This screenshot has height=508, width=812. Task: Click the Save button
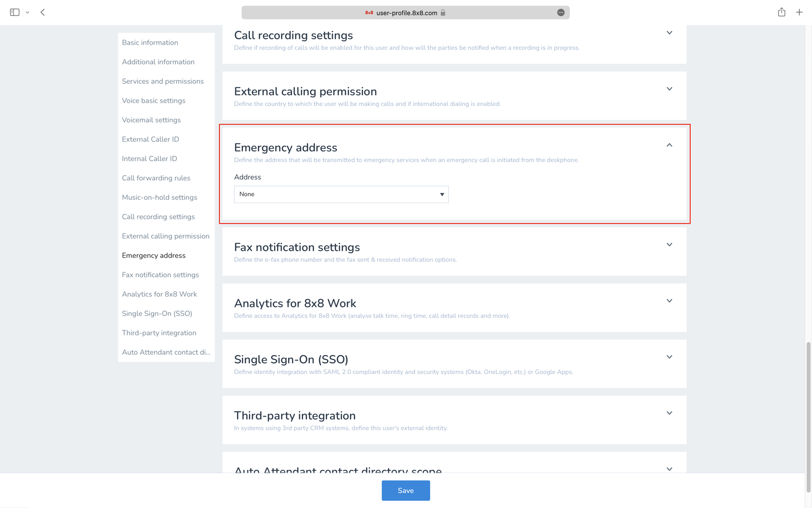(406, 491)
